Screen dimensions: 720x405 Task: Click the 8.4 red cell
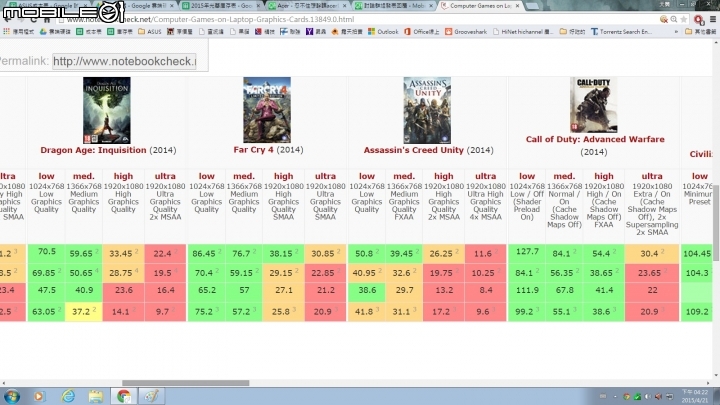[485, 291]
